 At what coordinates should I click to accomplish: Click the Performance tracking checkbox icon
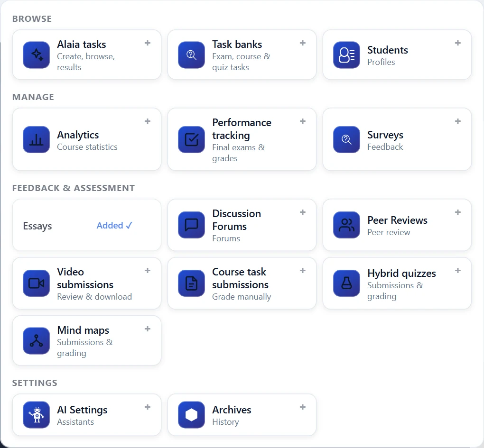click(x=191, y=139)
